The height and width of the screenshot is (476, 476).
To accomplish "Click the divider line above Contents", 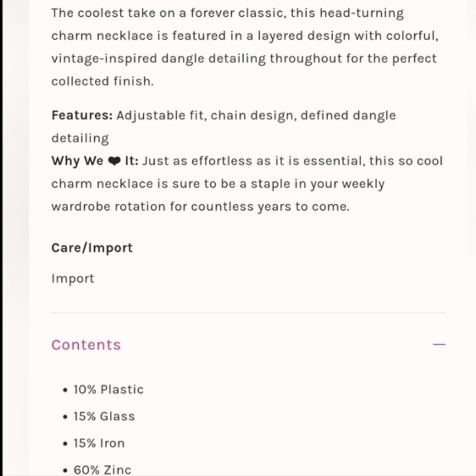I will [x=248, y=312].
